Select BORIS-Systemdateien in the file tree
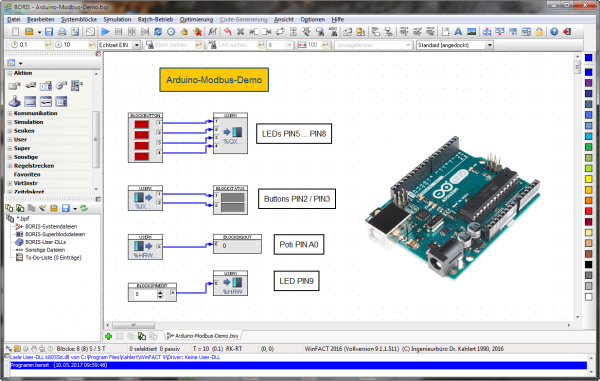This screenshot has width=600, height=381. tap(51, 226)
